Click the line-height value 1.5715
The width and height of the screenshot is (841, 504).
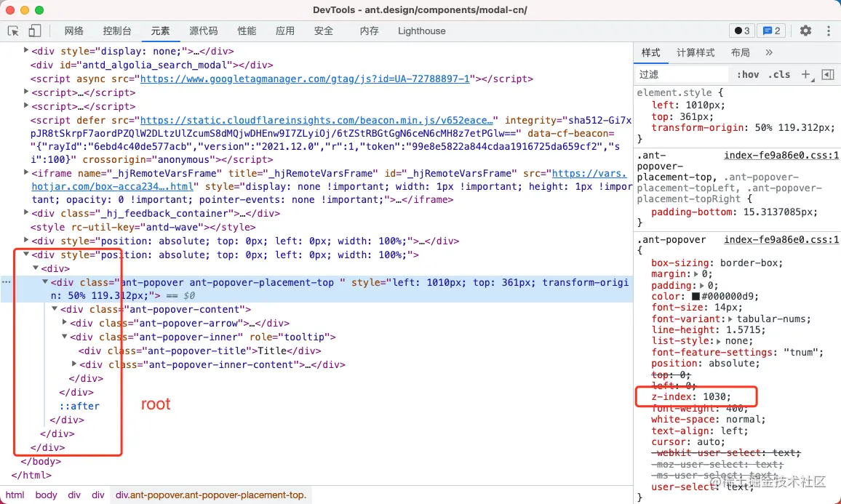[x=743, y=329]
